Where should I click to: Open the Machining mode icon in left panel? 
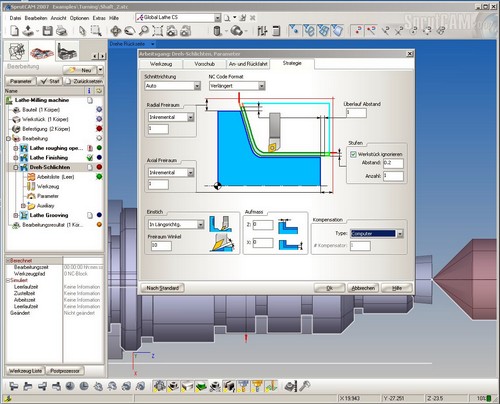[x=42, y=51]
